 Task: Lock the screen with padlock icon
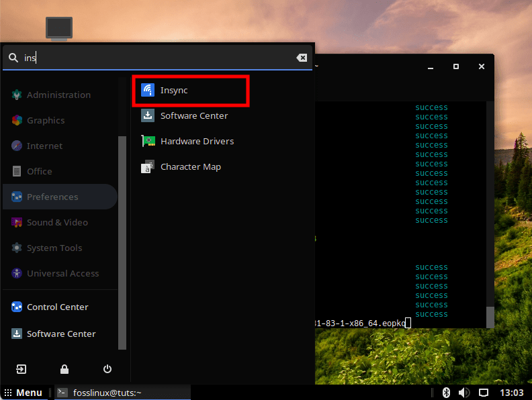click(64, 369)
